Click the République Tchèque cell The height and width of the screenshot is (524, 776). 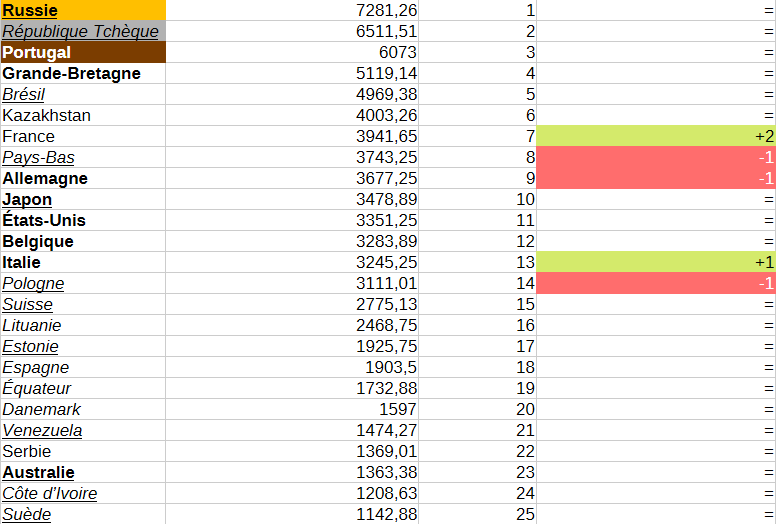pos(83,31)
